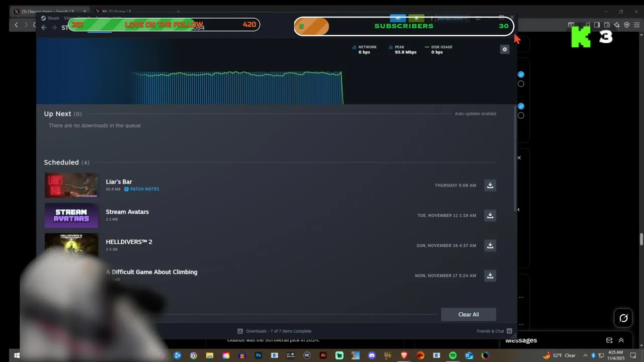
Task: Open the Brave Leo AI sparkle icon
Action: click(x=617, y=25)
